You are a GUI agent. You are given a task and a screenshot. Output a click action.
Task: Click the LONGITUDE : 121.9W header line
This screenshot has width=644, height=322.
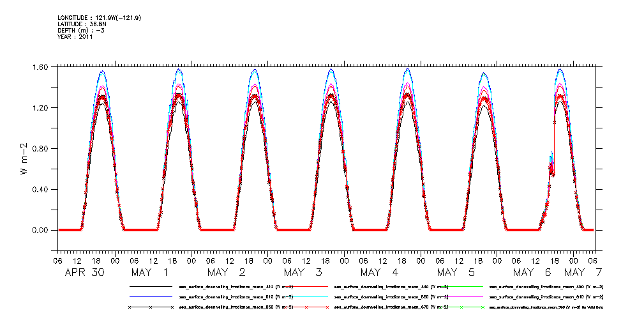click(100, 18)
